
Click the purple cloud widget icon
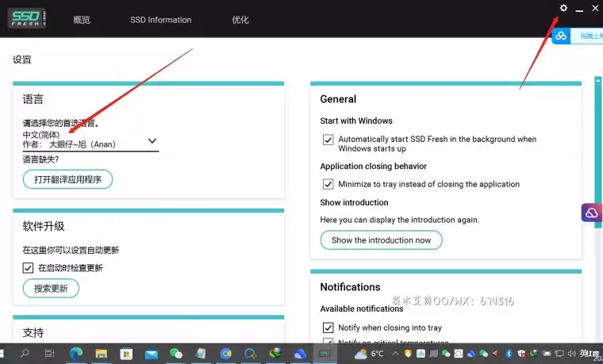(592, 213)
